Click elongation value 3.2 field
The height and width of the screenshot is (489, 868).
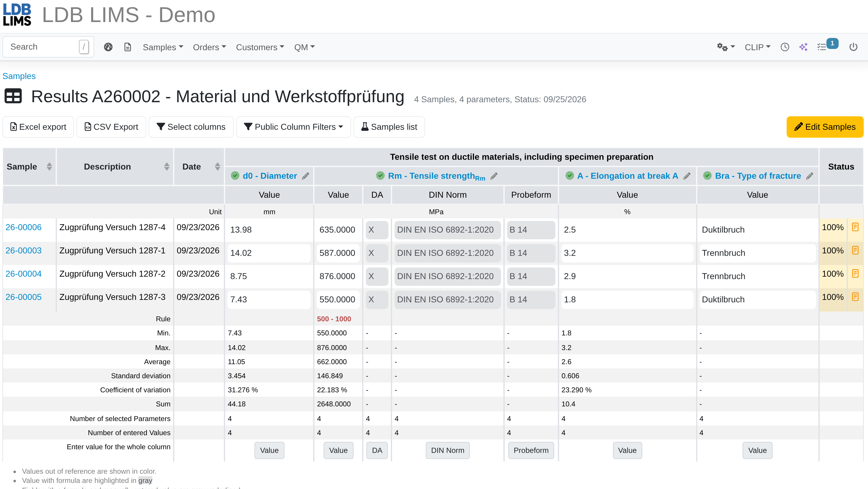click(627, 253)
